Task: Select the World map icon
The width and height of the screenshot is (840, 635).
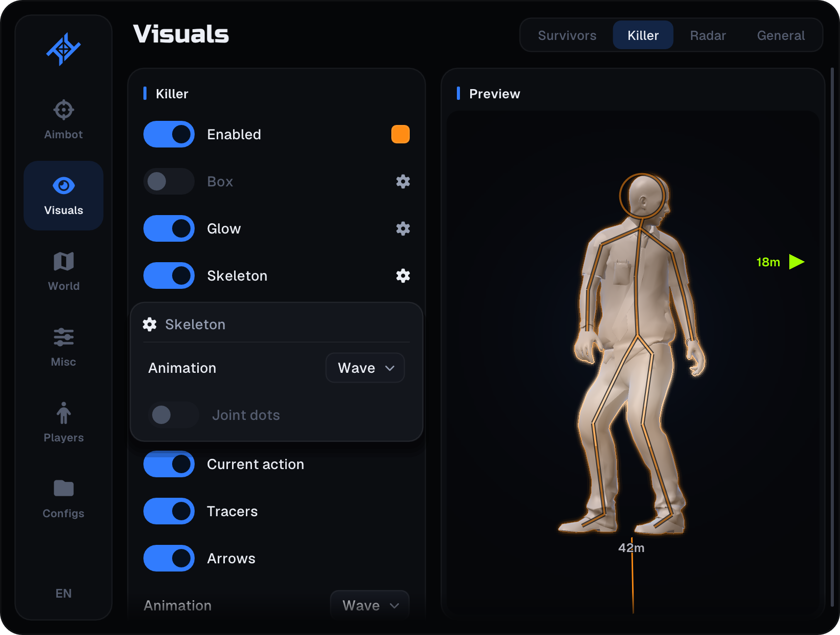Action: tap(64, 261)
